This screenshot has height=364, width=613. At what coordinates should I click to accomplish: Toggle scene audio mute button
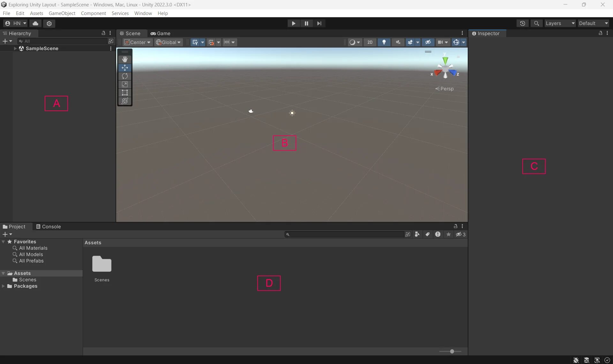click(x=398, y=42)
